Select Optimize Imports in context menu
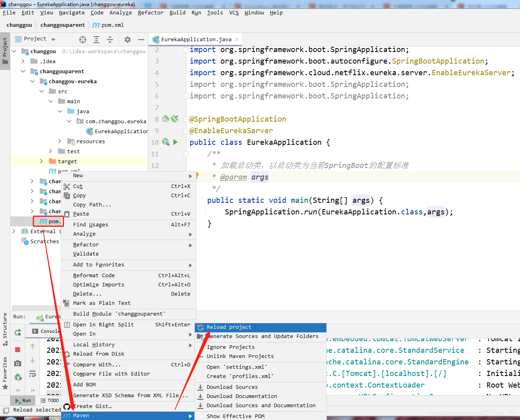This screenshot has width=520, height=420. pos(128,285)
